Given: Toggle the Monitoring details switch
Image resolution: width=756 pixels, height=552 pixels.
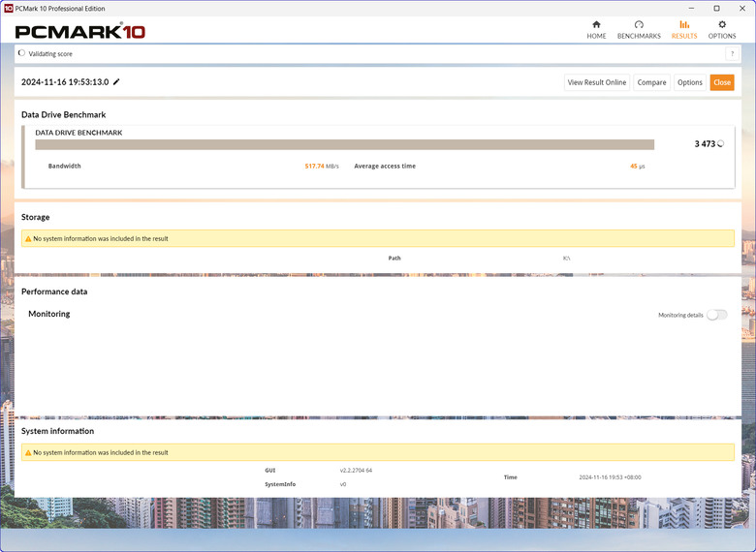Looking at the screenshot, I should point(717,315).
